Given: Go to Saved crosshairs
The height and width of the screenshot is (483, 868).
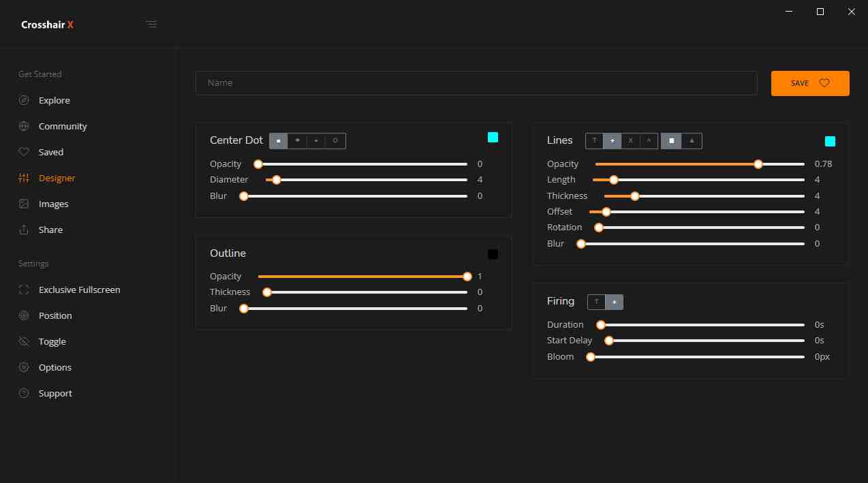Looking at the screenshot, I should tap(50, 152).
